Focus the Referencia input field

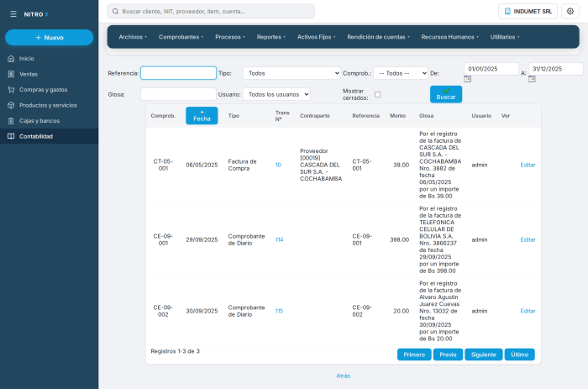click(178, 73)
